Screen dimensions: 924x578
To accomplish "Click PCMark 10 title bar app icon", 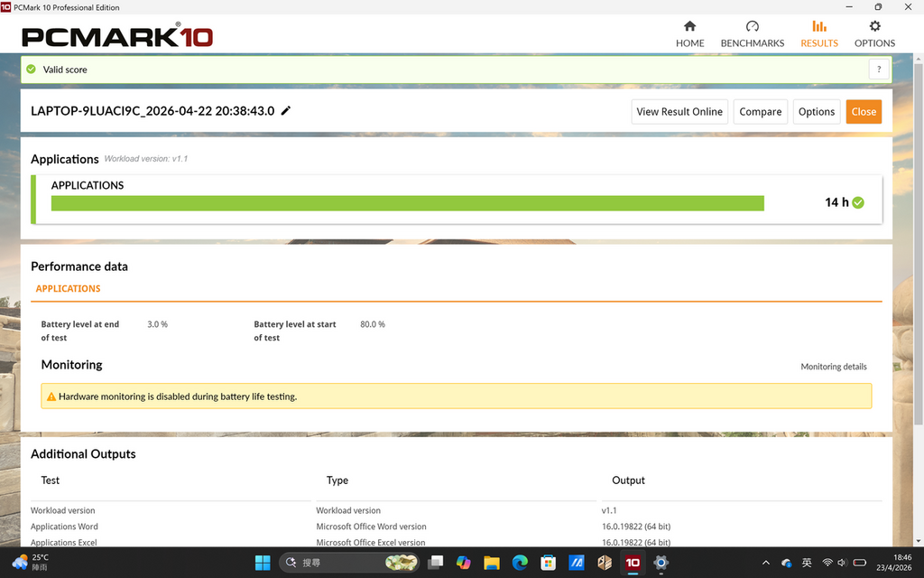I will tap(6, 7).
